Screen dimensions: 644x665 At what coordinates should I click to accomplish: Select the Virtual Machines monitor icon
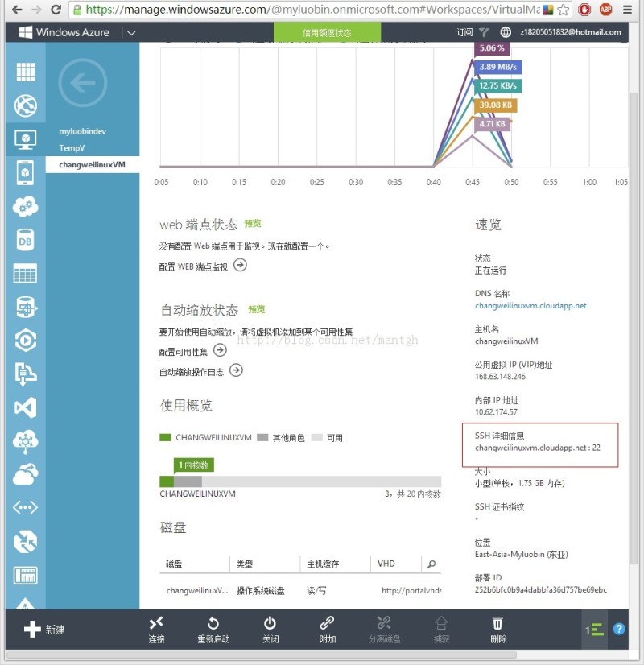coord(26,139)
